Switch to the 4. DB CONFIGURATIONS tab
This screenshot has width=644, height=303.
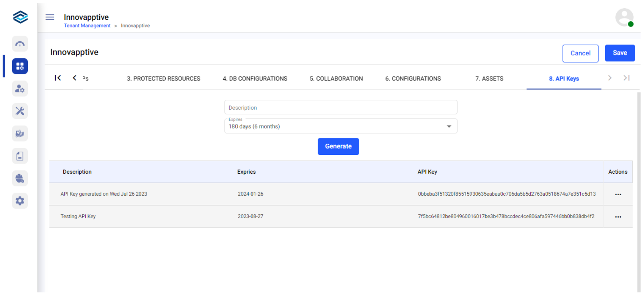[255, 78]
